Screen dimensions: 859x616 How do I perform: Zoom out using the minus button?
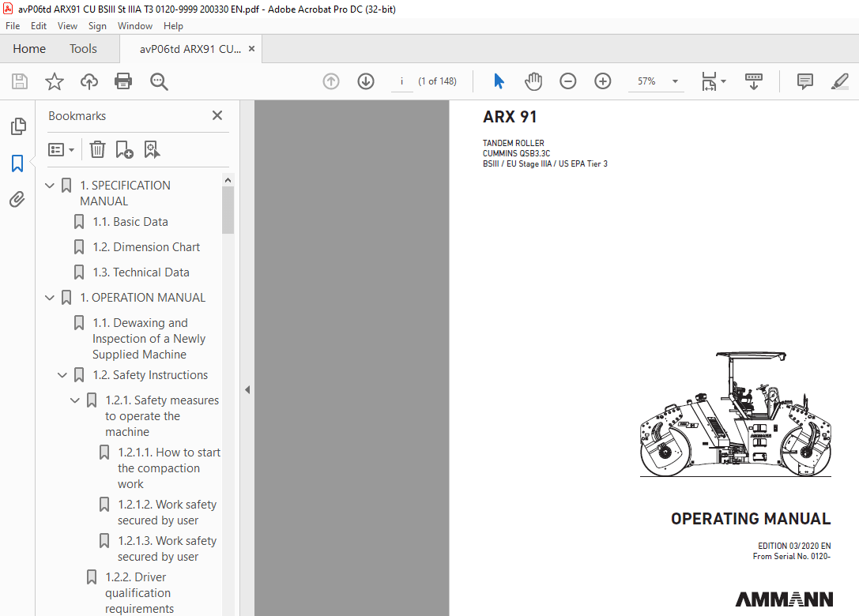tap(568, 81)
